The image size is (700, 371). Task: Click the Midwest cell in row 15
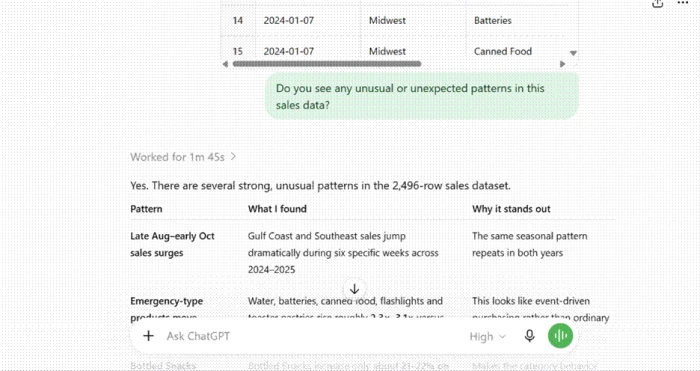[x=387, y=51]
